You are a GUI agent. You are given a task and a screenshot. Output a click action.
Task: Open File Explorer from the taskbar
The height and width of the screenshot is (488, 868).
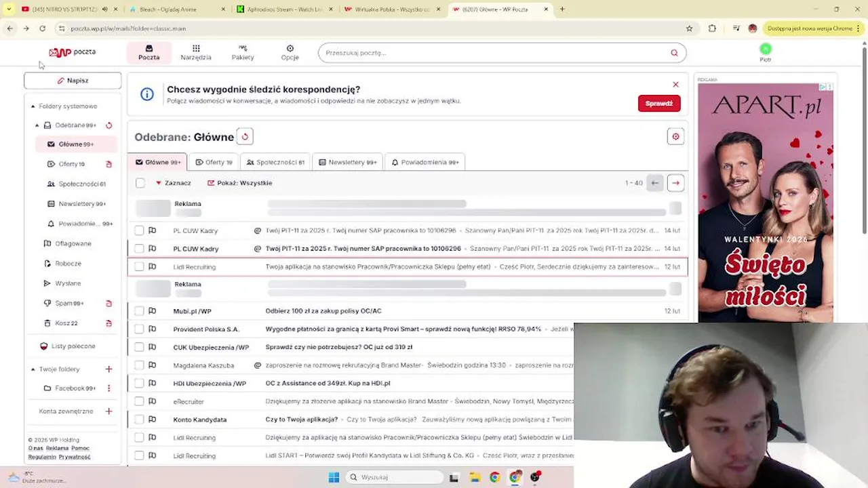(474, 477)
